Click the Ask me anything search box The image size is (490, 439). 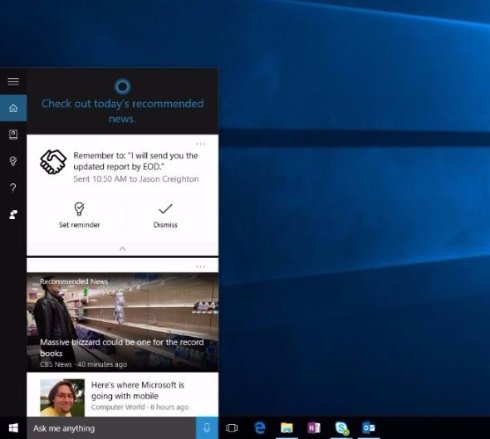(x=111, y=428)
